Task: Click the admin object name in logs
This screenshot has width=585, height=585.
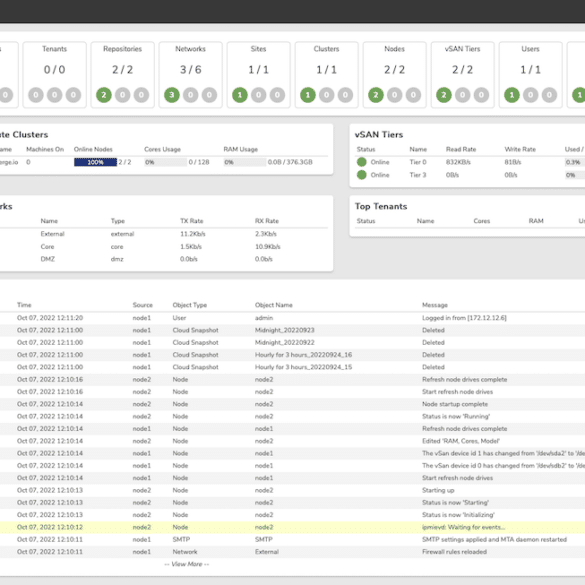Action: 264,318
